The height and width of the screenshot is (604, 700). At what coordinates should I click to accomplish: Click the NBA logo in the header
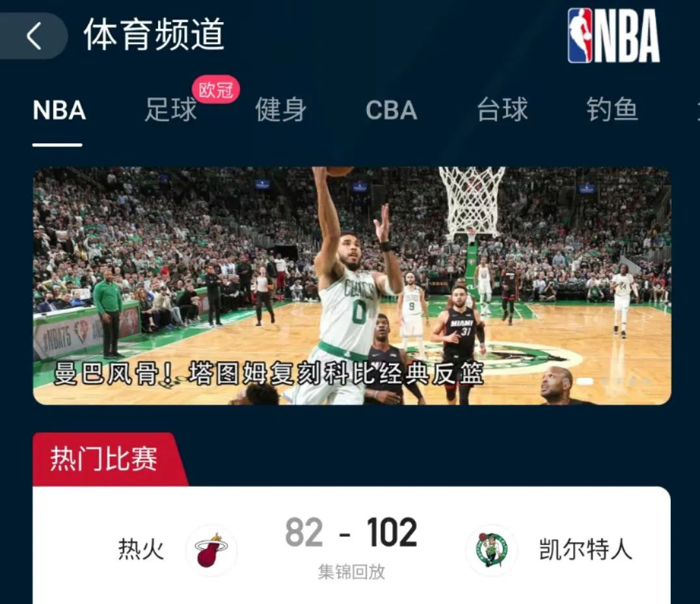614,36
